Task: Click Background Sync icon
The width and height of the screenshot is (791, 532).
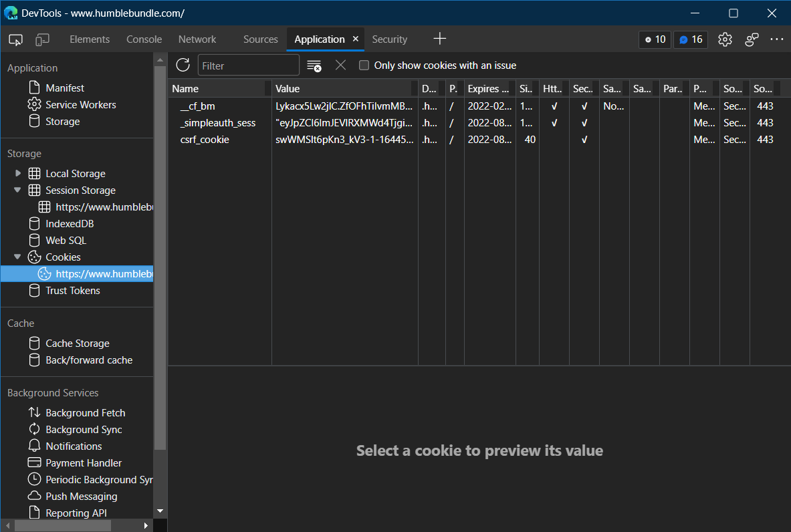Action: (x=34, y=428)
